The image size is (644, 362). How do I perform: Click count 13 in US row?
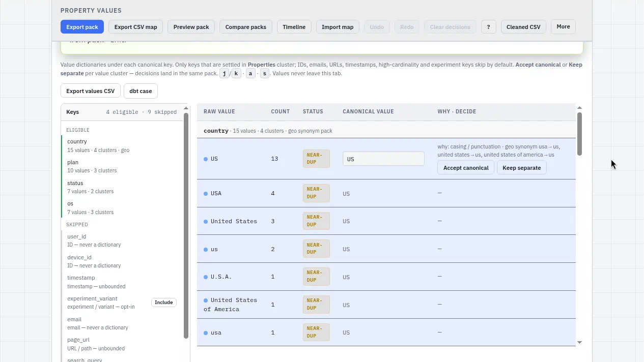(274, 159)
